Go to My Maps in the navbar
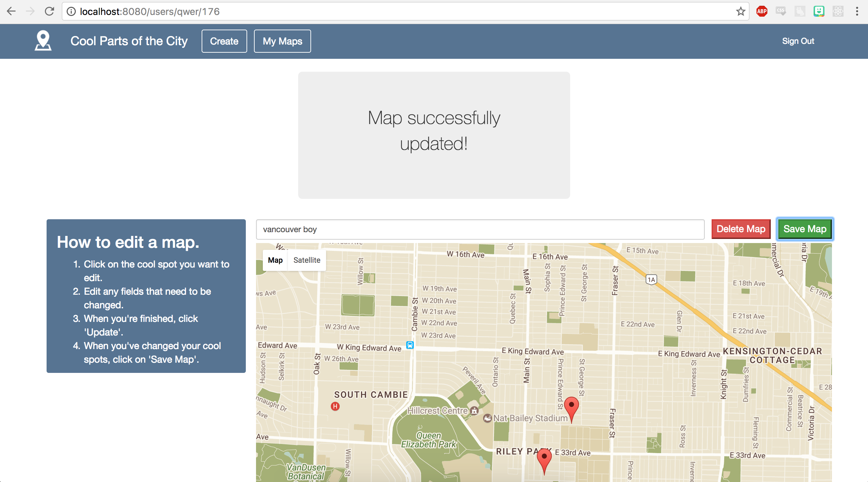The width and height of the screenshot is (868, 482). [282, 41]
